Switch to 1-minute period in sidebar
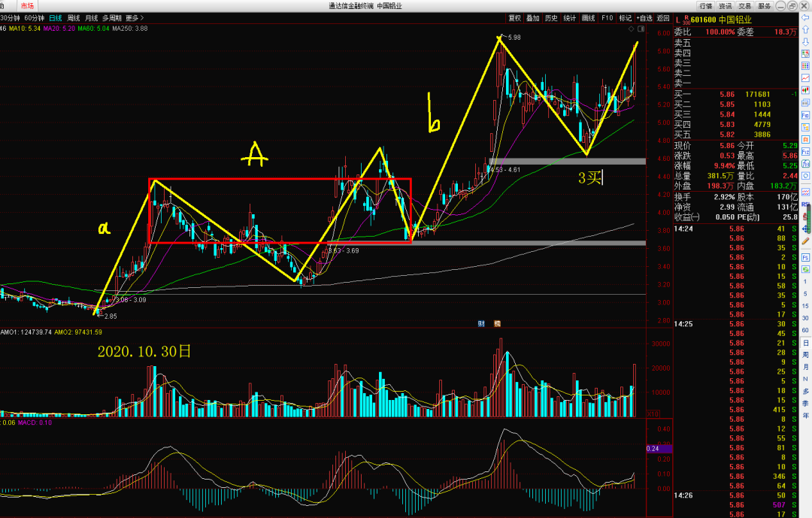Image resolution: width=812 pixels, height=518 pixels. tap(805, 281)
